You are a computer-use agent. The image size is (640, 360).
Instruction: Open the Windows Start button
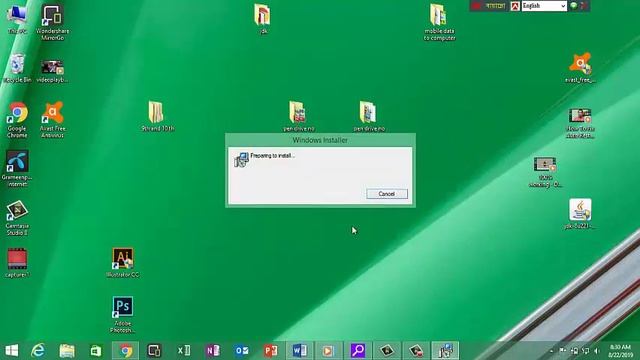(11, 351)
